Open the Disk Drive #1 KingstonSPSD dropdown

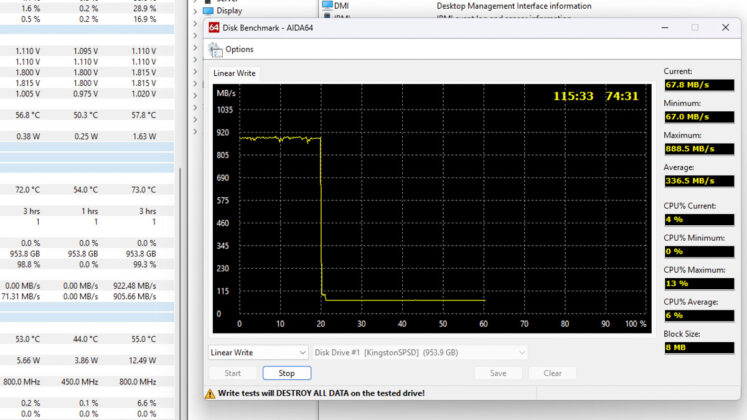coord(420,352)
